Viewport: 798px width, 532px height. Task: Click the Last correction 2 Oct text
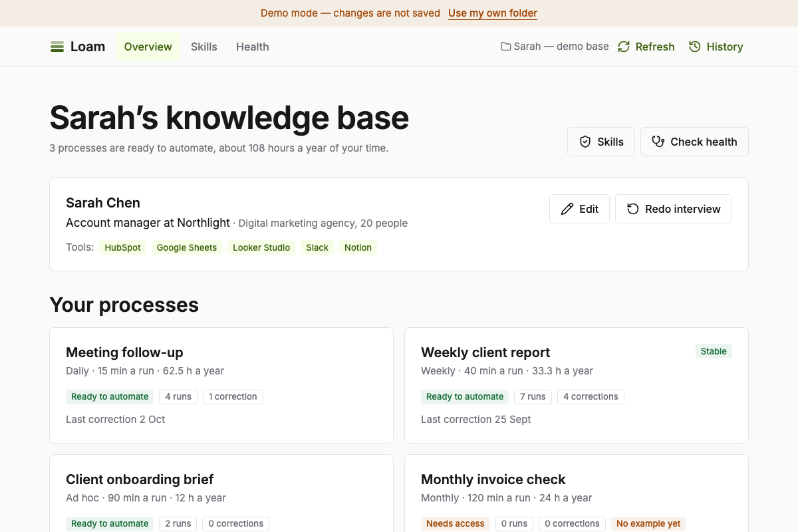116,419
